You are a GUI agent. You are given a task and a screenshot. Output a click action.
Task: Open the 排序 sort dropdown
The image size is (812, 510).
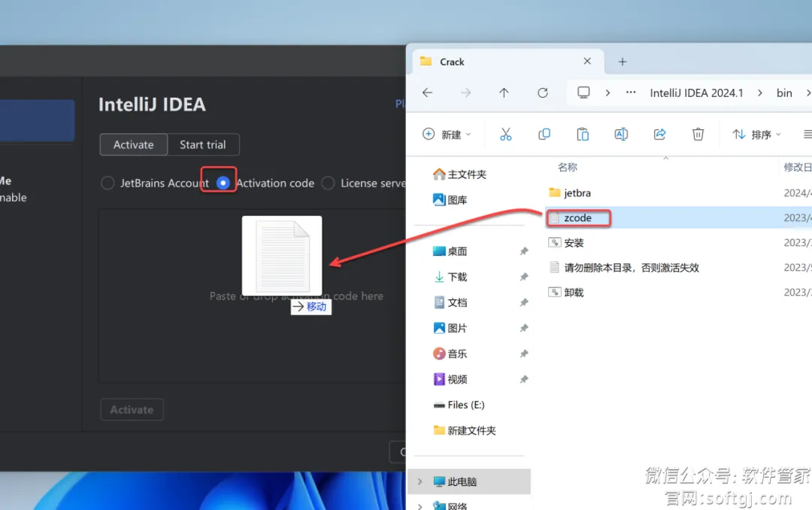pyautogui.click(x=756, y=135)
